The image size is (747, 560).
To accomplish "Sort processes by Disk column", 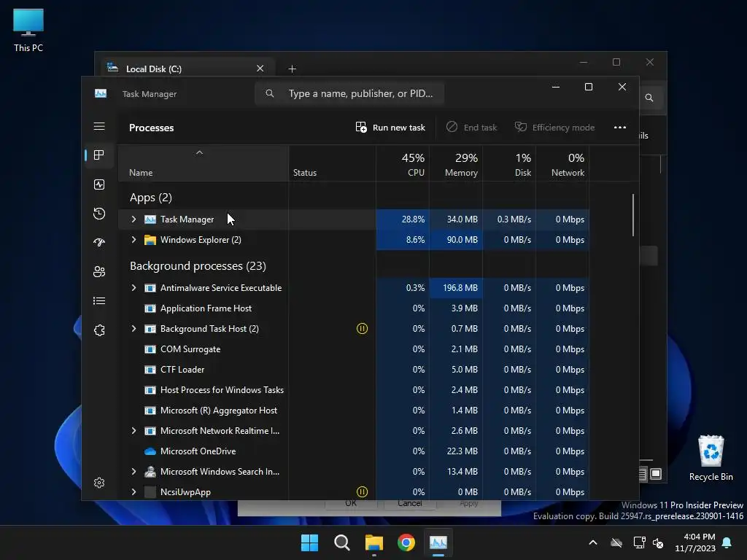I will click(509, 164).
